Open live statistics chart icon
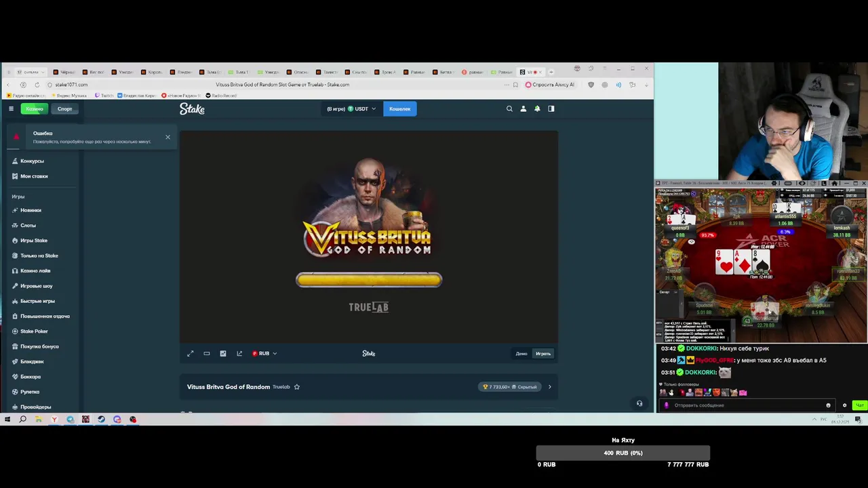 point(223,353)
